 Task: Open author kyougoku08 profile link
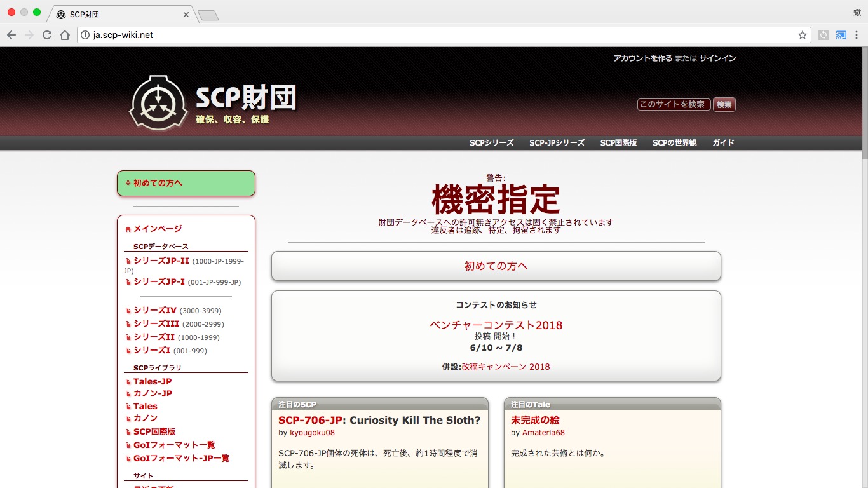tap(312, 433)
